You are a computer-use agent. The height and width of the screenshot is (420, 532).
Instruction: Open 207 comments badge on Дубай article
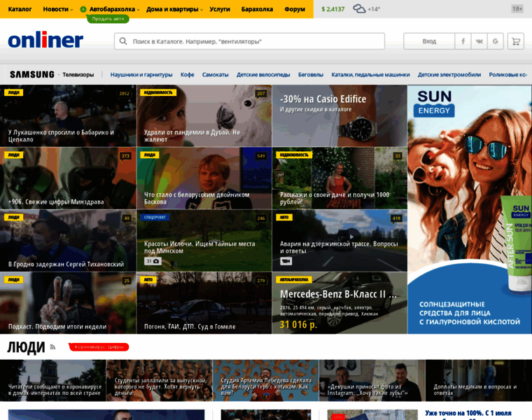(x=261, y=94)
